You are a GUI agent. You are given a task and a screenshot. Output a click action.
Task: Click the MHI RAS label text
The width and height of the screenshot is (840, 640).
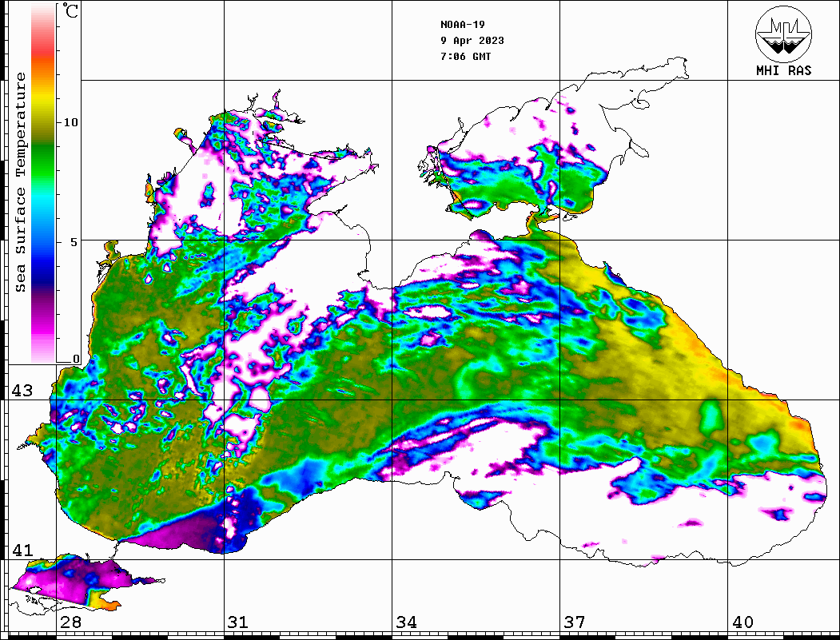pos(784,70)
